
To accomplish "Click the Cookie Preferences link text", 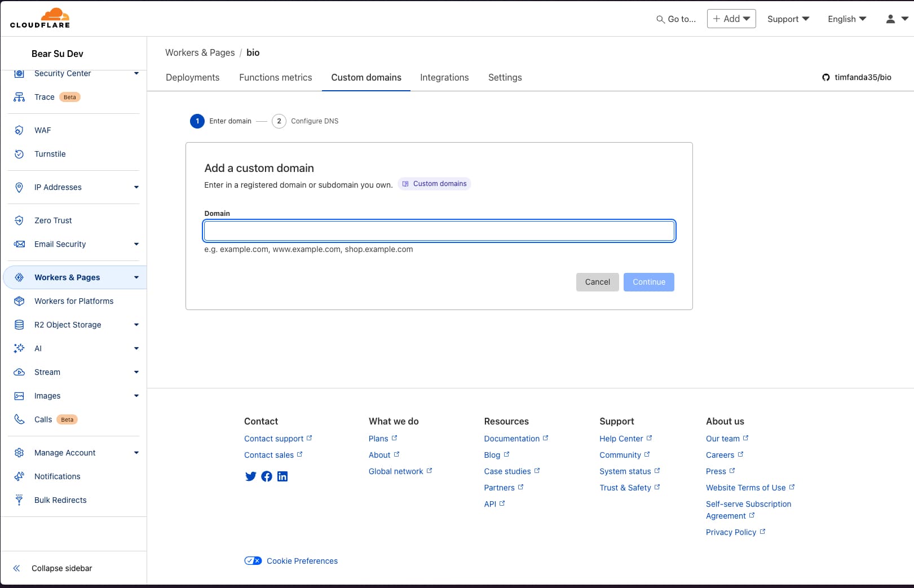I will click(x=302, y=561).
